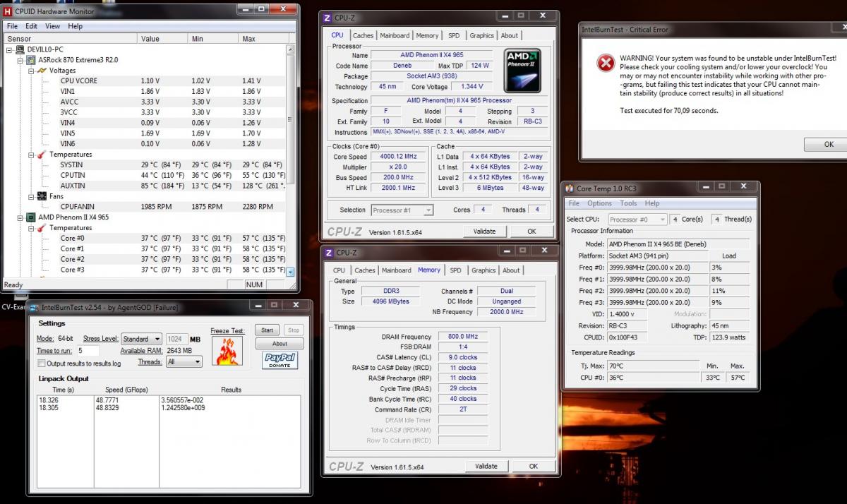Image resolution: width=847 pixels, height=504 pixels.
Task: Switch to Mainboard tab in CPU-Z Processor window
Action: tap(395, 35)
